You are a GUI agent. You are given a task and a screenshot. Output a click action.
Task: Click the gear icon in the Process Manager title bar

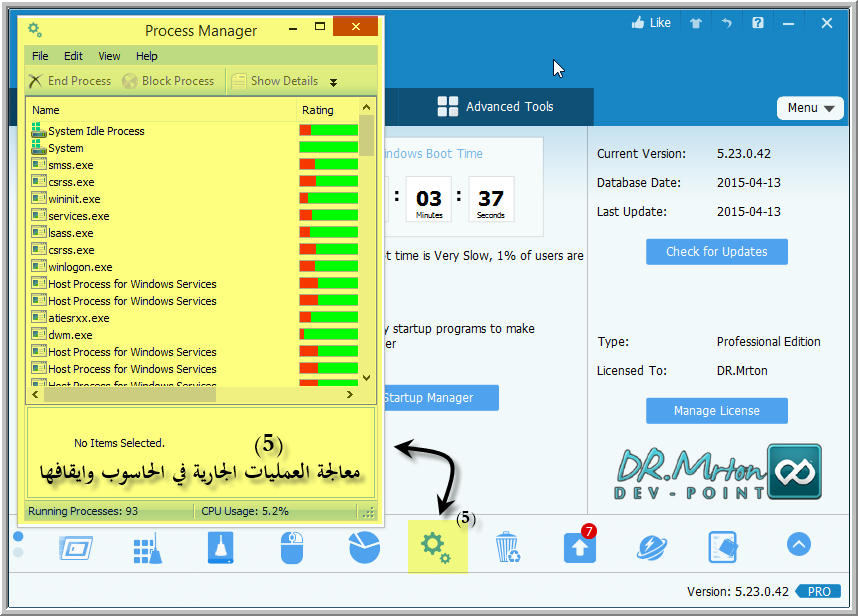click(x=35, y=30)
